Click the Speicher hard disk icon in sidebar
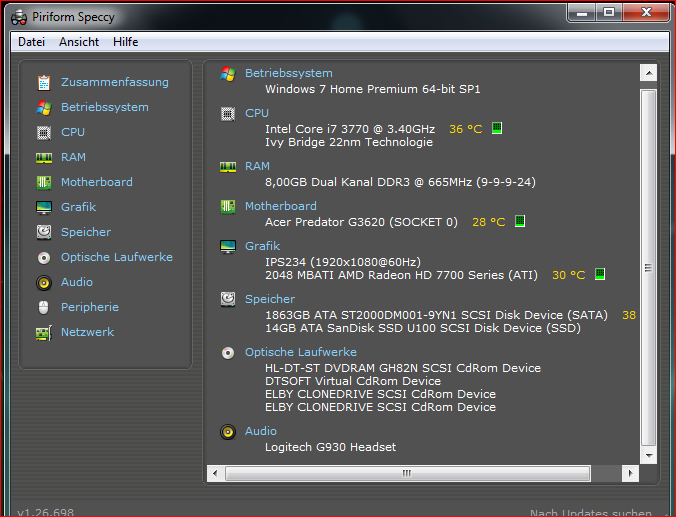Image resolution: width=676 pixels, height=517 pixels. pos(44,232)
